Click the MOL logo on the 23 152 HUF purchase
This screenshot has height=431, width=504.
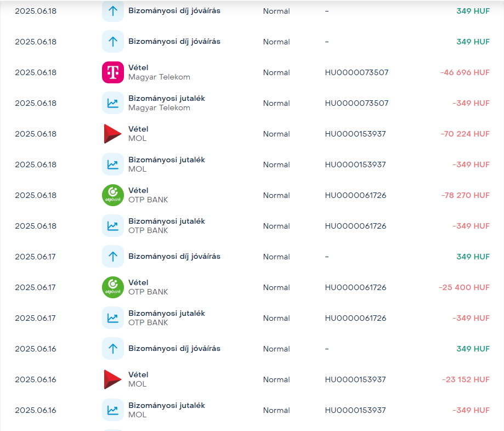coord(113,379)
